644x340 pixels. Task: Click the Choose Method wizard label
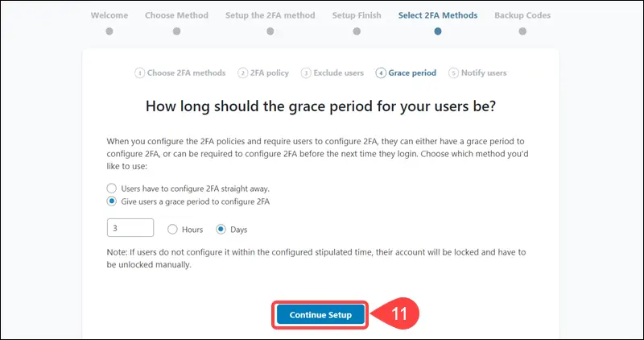[176, 15]
